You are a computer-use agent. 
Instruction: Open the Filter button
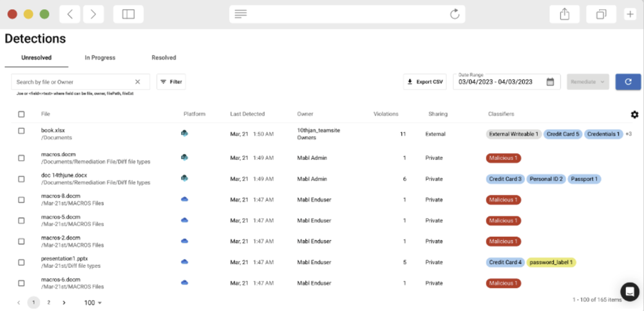pyautogui.click(x=171, y=82)
